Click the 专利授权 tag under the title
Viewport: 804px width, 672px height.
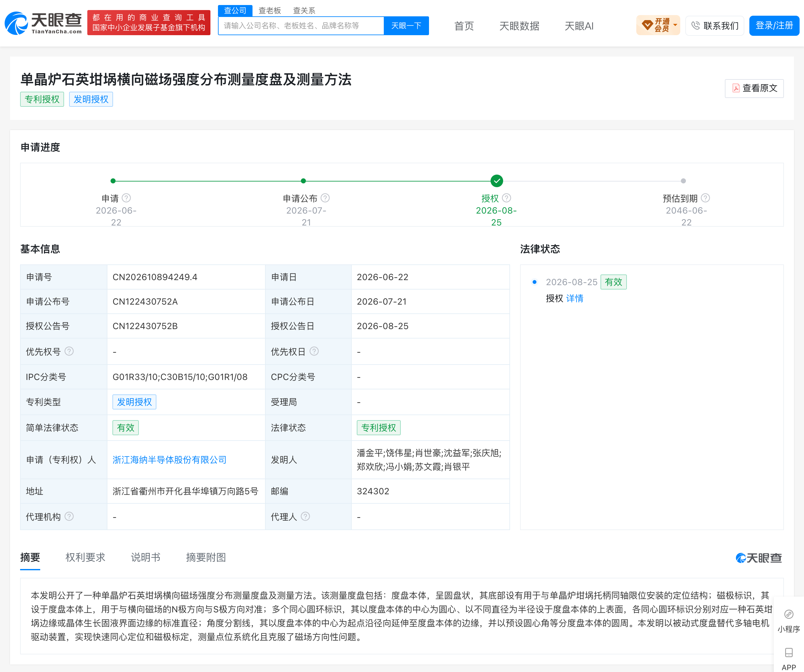[x=42, y=99]
